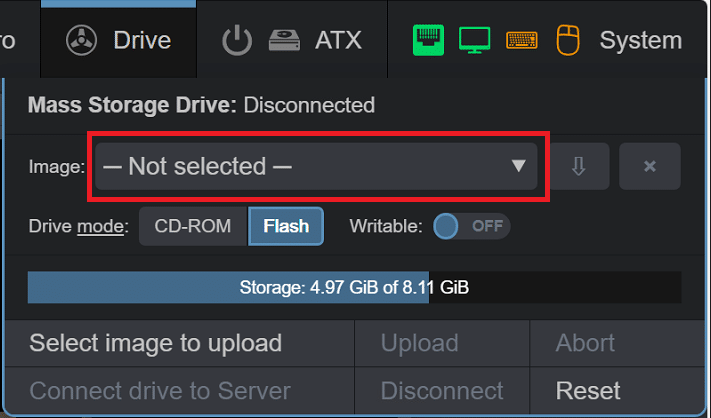Click the orange keyboard status icon

522,40
